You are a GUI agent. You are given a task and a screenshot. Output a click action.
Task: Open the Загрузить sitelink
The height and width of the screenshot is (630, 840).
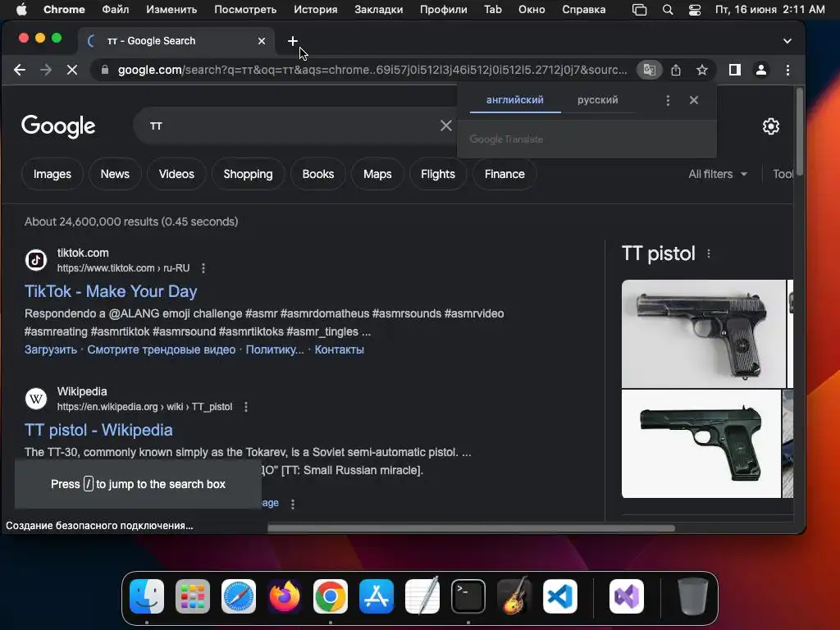pyautogui.click(x=51, y=349)
